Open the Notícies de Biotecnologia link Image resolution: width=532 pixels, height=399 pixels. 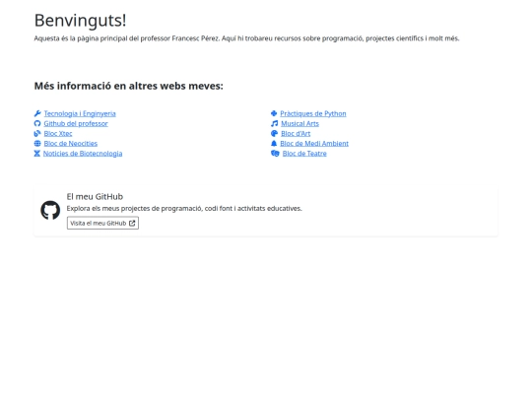[83, 154]
